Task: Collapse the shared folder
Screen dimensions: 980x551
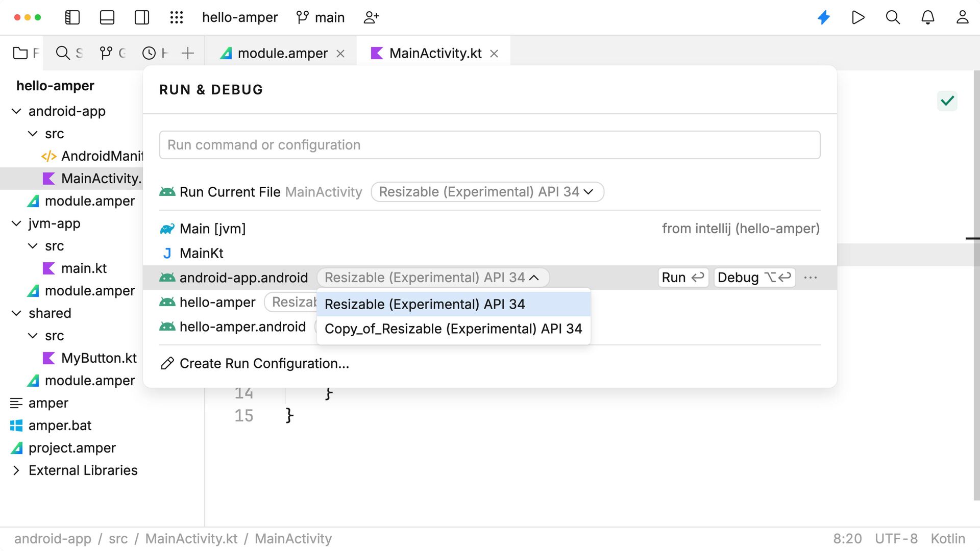Action: 16,313
